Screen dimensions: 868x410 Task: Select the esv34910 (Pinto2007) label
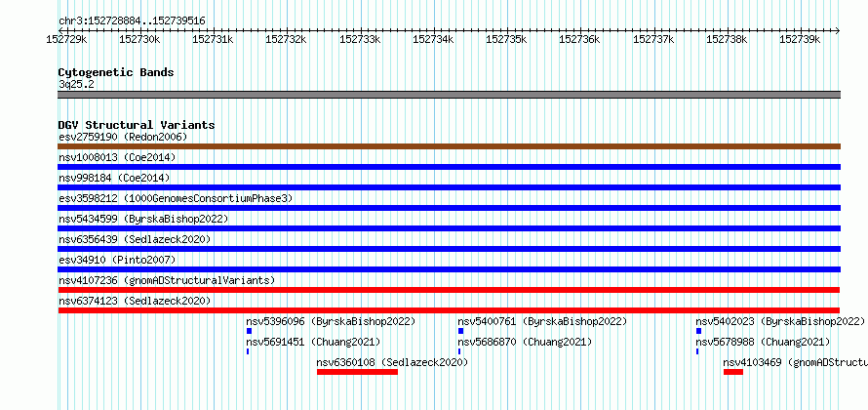(117, 260)
